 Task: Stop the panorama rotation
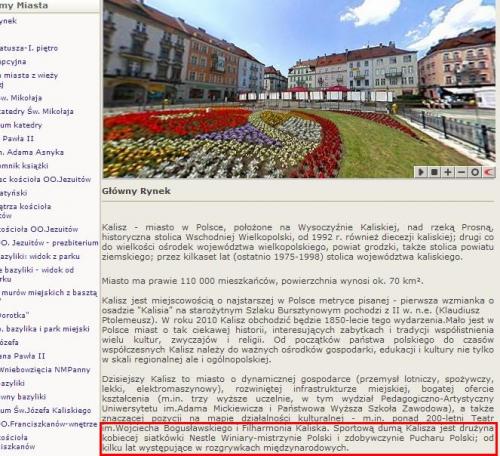(434, 172)
